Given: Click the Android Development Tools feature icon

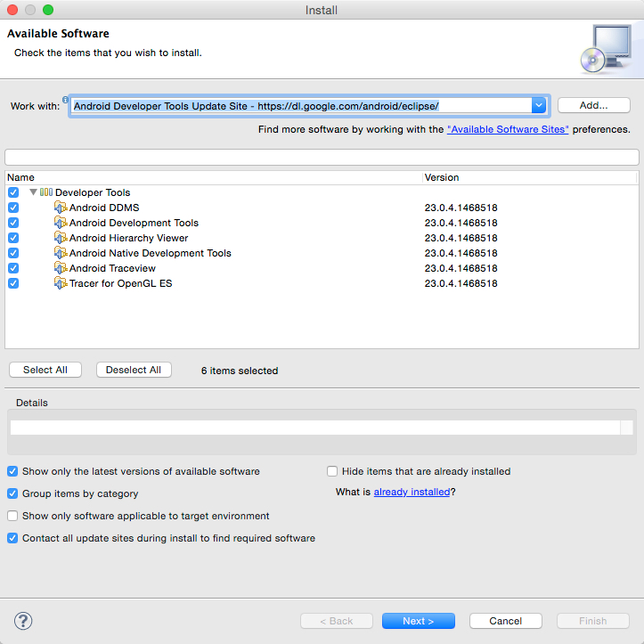Looking at the screenshot, I should coord(61,223).
